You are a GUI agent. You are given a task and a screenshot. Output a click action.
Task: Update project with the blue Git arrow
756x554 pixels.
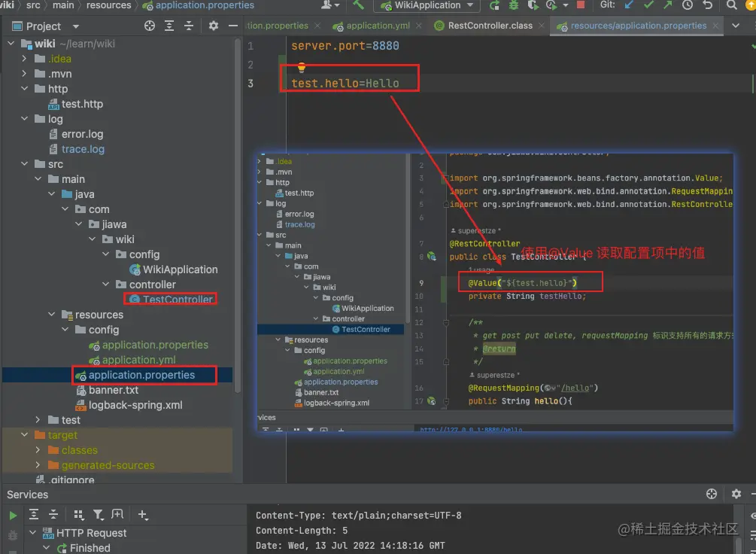point(629,5)
